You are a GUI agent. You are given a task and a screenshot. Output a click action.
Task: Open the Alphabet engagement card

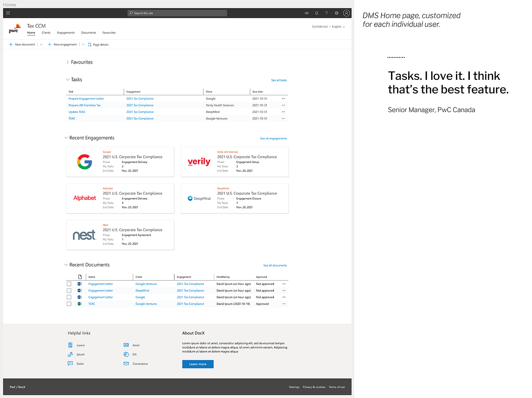[121, 199]
